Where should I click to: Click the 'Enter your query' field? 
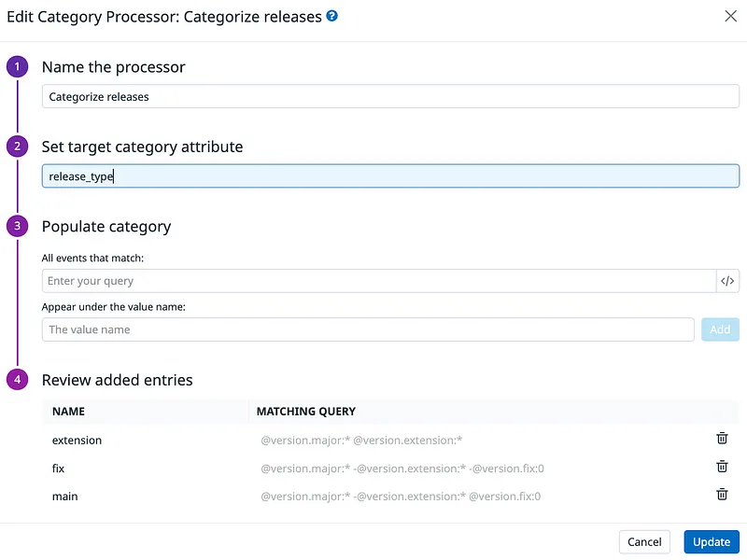(x=378, y=281)
